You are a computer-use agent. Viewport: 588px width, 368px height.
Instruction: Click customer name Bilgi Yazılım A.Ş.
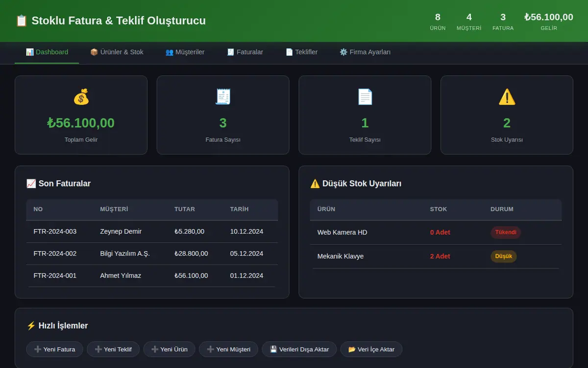point(125,254)
